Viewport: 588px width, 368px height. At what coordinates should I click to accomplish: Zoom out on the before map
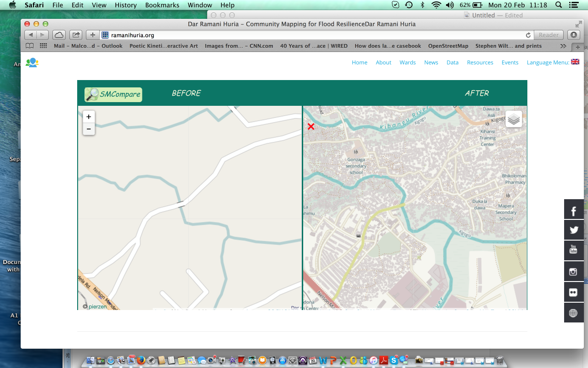click(89, 129)
